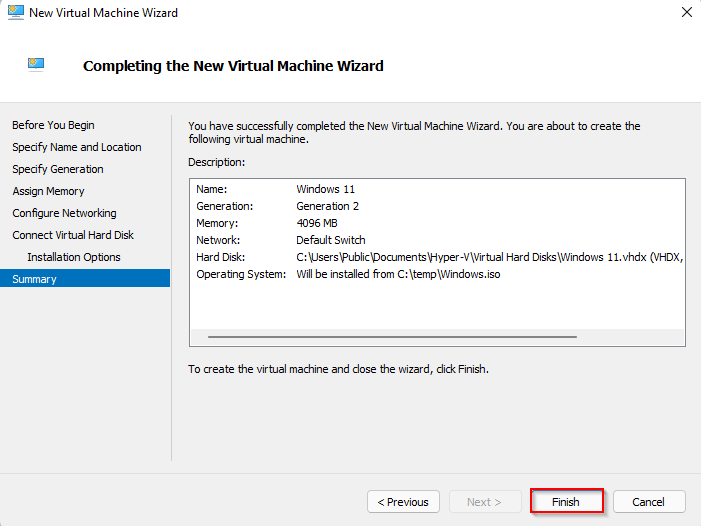Image resolution: width=701 pixels, height=526 pixels.
Task: Click Finish to create the virtual machine
Action: tap(566, 501)
